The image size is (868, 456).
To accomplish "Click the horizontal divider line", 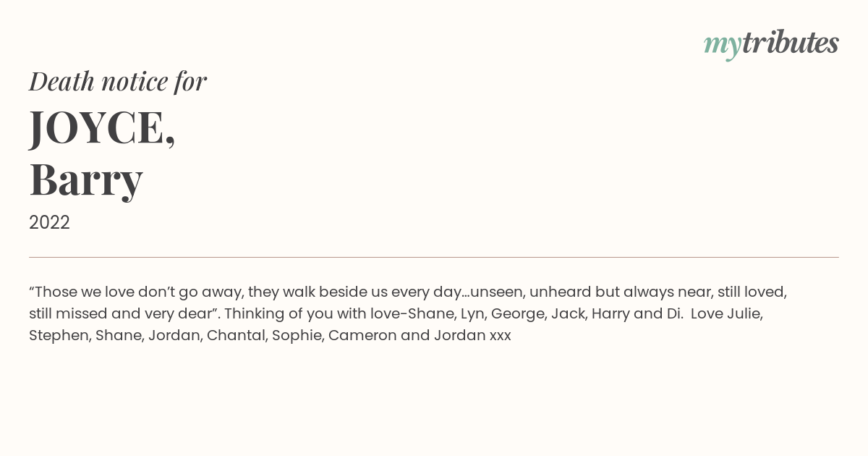I will [x=434, y=257].
